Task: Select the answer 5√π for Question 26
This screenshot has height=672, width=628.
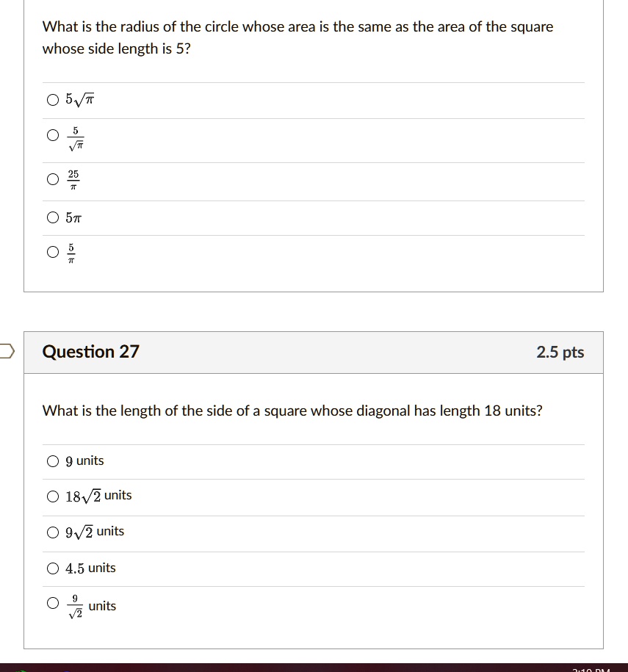Action: (52, 99)
